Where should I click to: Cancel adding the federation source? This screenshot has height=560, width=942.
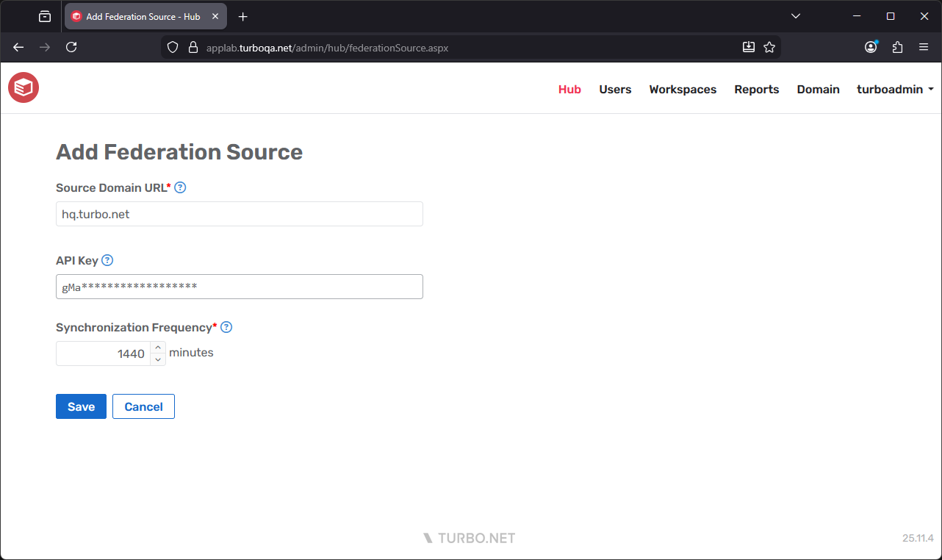[143, 406]
